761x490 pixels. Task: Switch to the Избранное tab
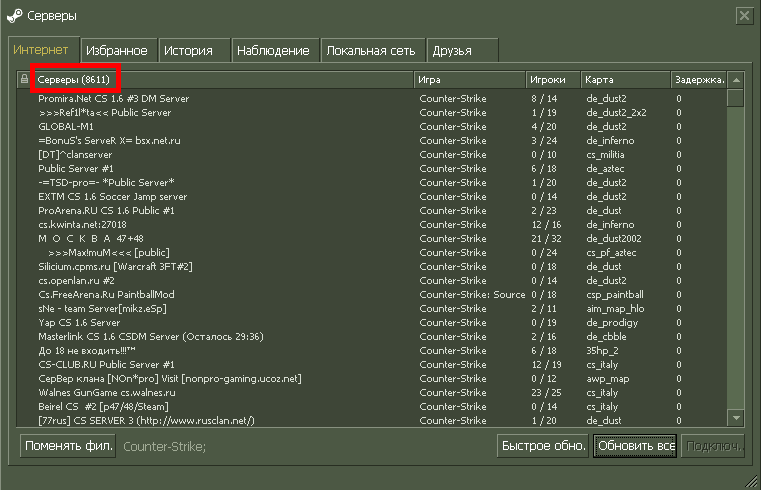tap(117, 50)
